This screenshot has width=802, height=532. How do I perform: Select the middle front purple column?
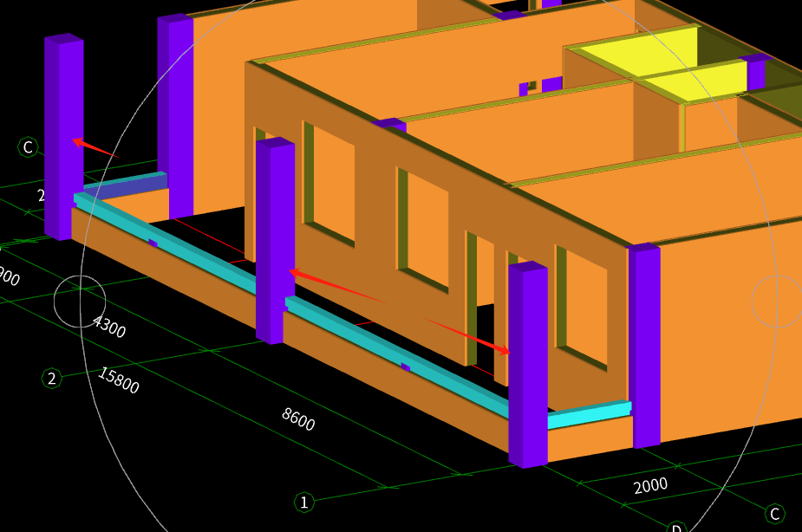(275, 240)
